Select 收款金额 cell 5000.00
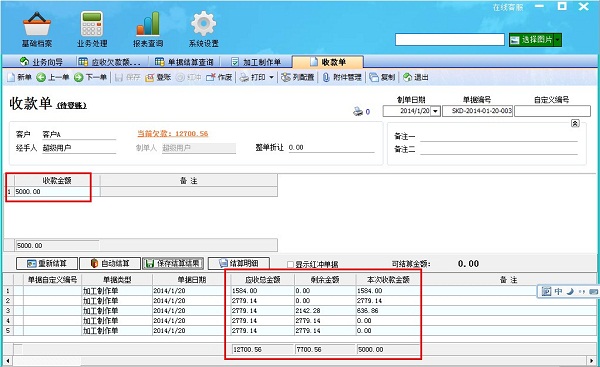This screenshot has height=367, width=600. pos(57,192)
